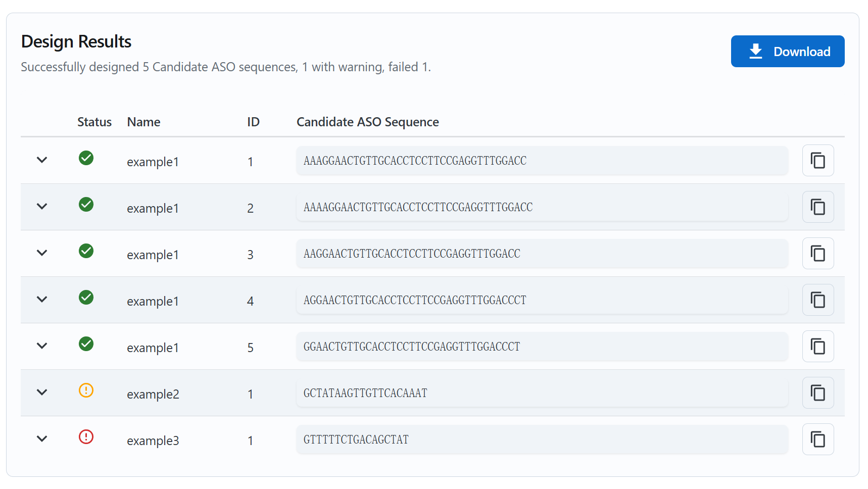The height and width of the screenshot is (489, 868).
Task: Copy the example1 ID 3 sequence
Action: 817,254
